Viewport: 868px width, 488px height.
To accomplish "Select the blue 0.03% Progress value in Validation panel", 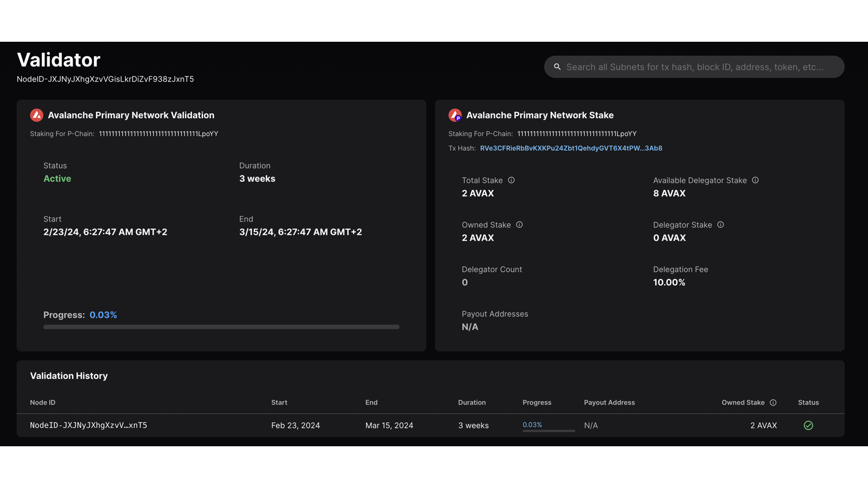I will [103, 315].
